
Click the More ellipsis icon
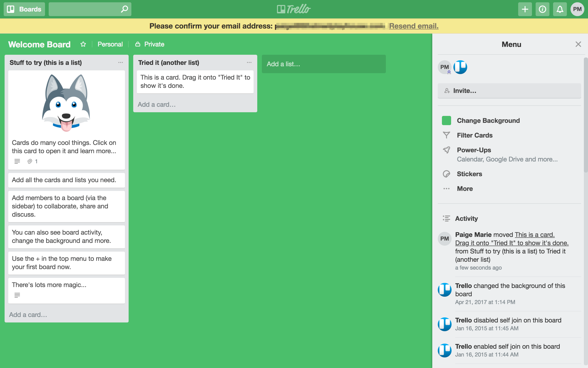(x=446, y=189)
